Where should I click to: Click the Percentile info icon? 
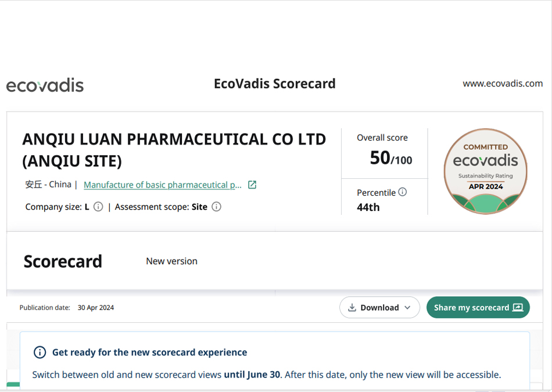coord(403,192)
